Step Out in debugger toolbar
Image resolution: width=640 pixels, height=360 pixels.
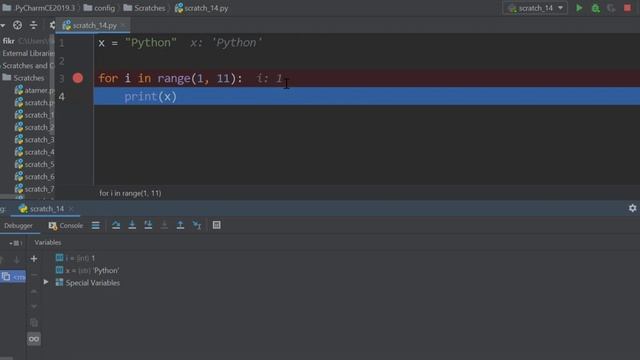[180, 225]
